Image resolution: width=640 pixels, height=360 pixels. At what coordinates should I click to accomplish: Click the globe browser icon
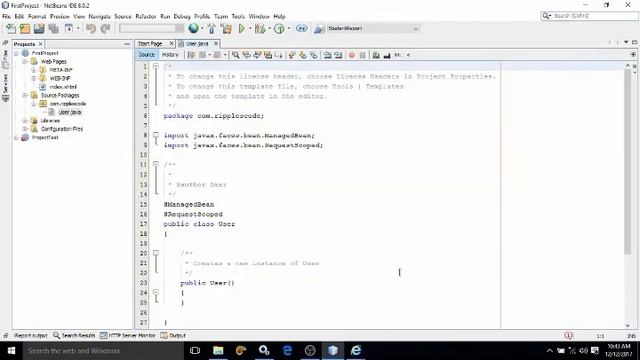(x=193, y=28)
